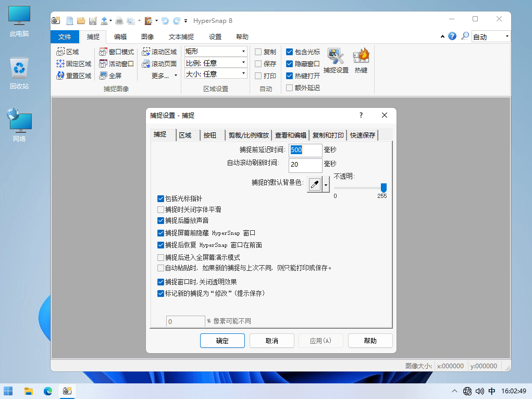Screen dimensions: 532x399
Task: Click the undo arrow icon
Action: 165,21
